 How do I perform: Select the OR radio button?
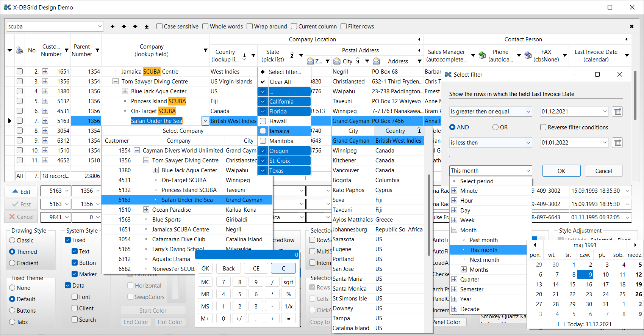click(496, 127)
